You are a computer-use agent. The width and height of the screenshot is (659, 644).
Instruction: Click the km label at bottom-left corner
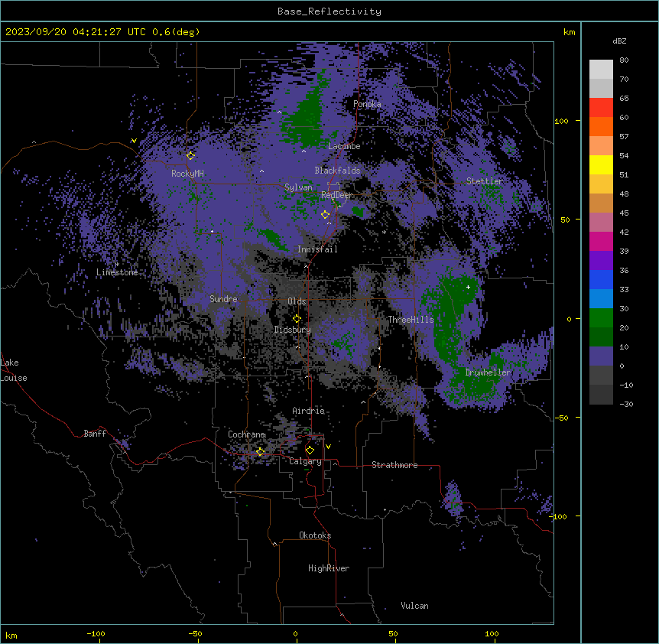(x=11, y=636)
